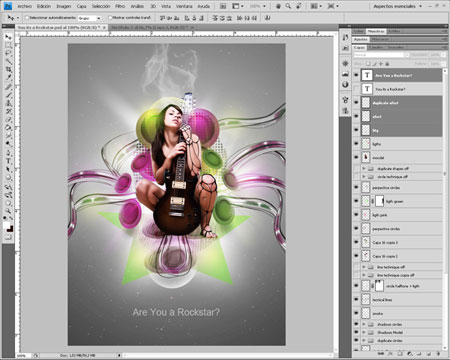Click the delete layer trash icon
Image resolution: width=450 pixels, height=360 pixels.
(x=438, y=354)
